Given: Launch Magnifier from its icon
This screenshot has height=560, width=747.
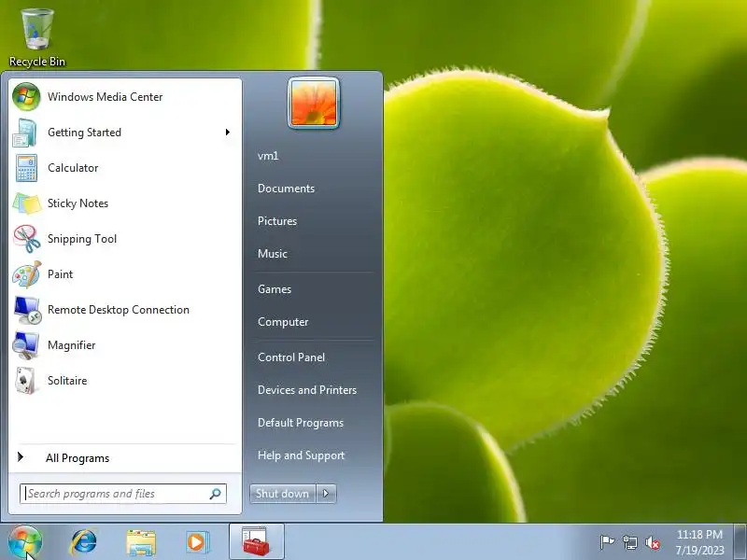Looking at the screenshot, I should click(26, 345).
